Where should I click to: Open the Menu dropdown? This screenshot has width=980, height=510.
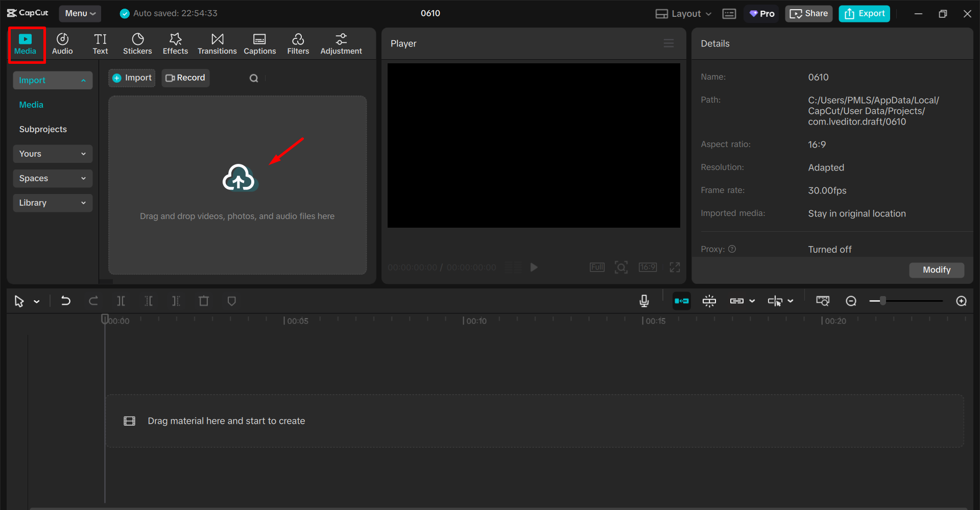point(80,13)
